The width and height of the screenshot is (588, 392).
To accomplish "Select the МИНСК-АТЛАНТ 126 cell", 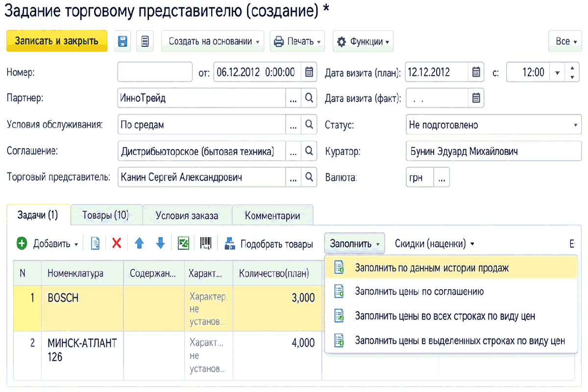I will [x=83, y=355].
